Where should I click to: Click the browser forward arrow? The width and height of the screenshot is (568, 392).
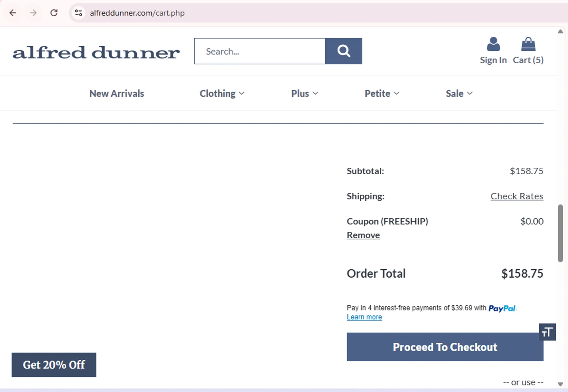33,13
